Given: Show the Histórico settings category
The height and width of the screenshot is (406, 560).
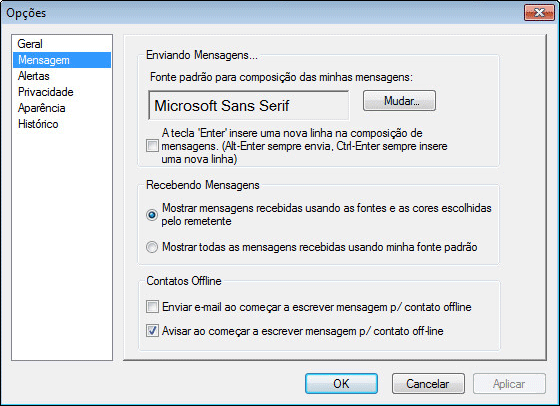Looking at the screenshot, I should (38, 124).
